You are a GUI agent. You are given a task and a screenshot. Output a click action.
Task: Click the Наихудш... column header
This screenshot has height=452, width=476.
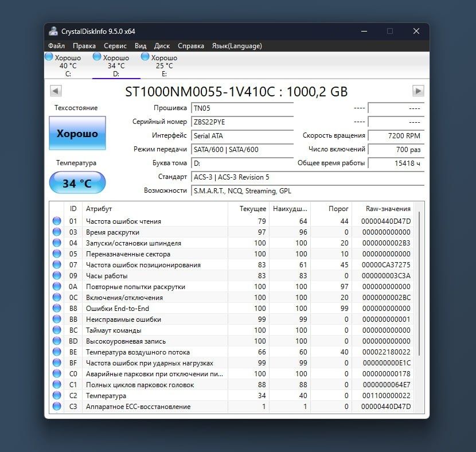tap(290, 209)
